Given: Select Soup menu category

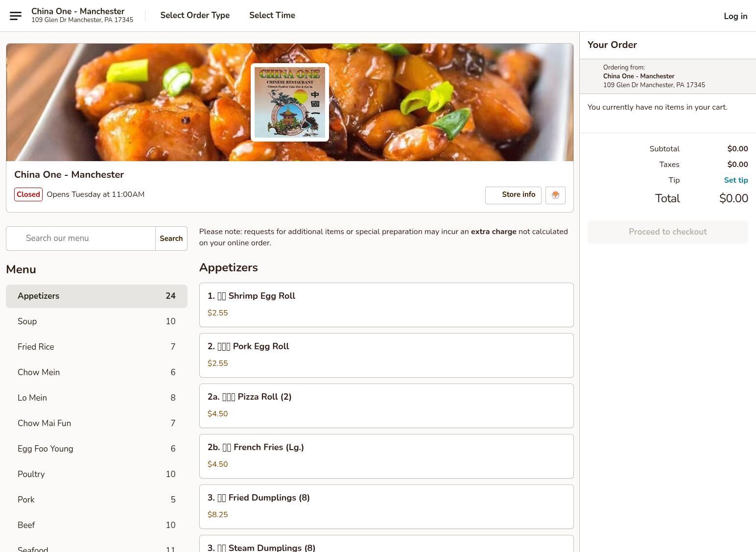Looking at the screenshot, I should click(96, 322).
